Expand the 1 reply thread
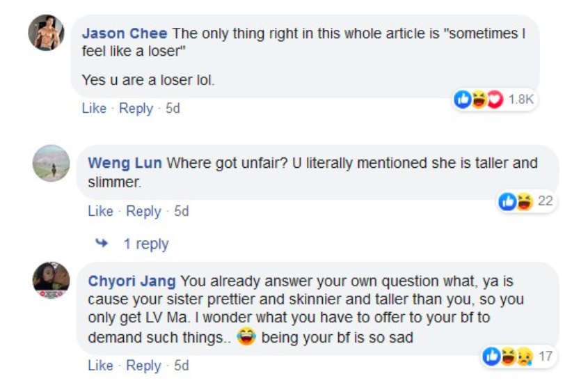Screen dimensions: 588x383 145,244
